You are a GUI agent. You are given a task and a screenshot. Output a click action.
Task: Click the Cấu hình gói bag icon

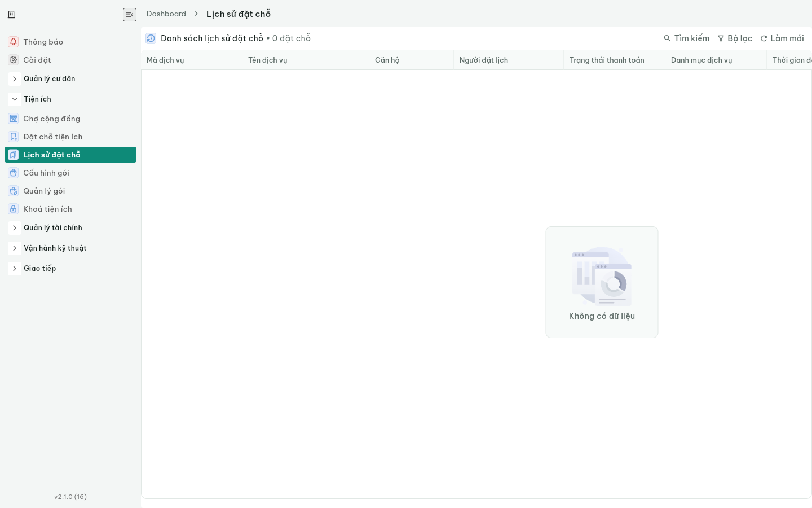pos(14,173)
